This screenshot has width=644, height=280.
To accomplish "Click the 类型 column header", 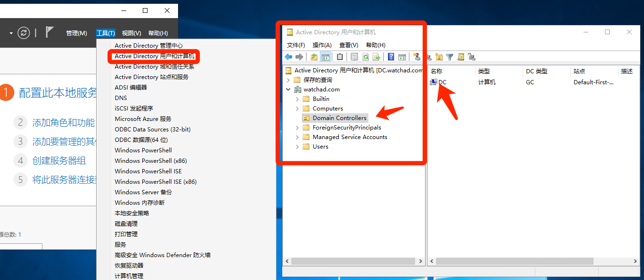I will [484, 71].
